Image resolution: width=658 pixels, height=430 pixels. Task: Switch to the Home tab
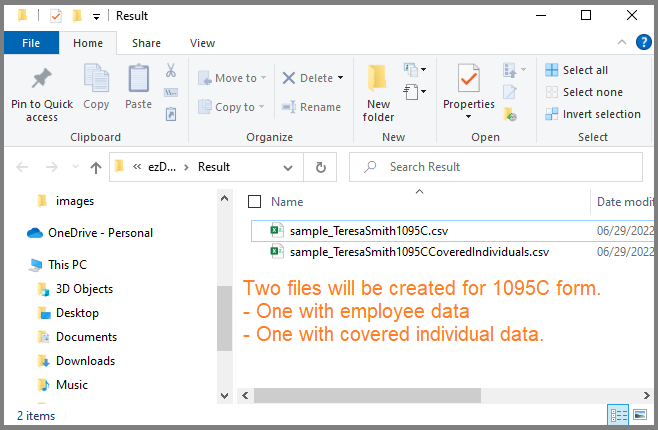point(88,43)
